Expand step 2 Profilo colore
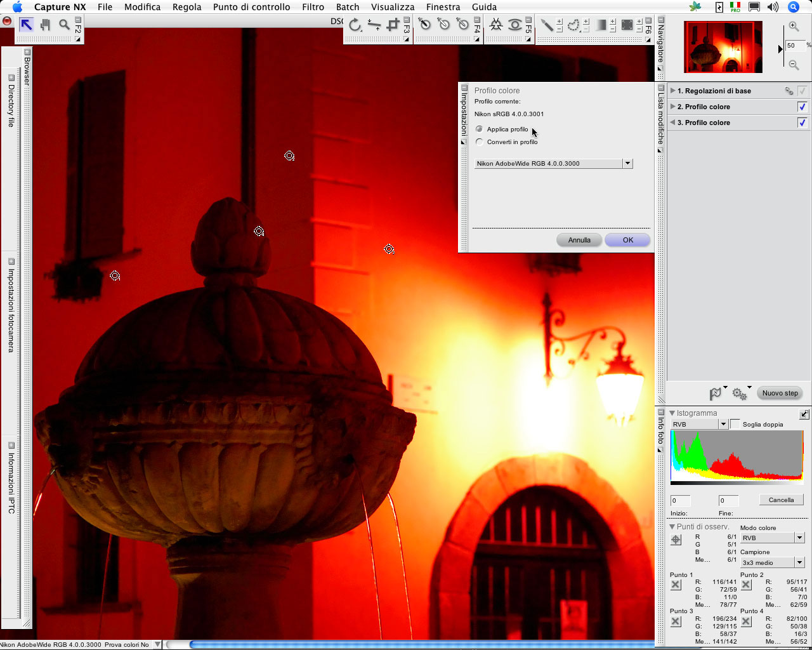The width and height of the screenshot is (812, 650). pos(673,107)
